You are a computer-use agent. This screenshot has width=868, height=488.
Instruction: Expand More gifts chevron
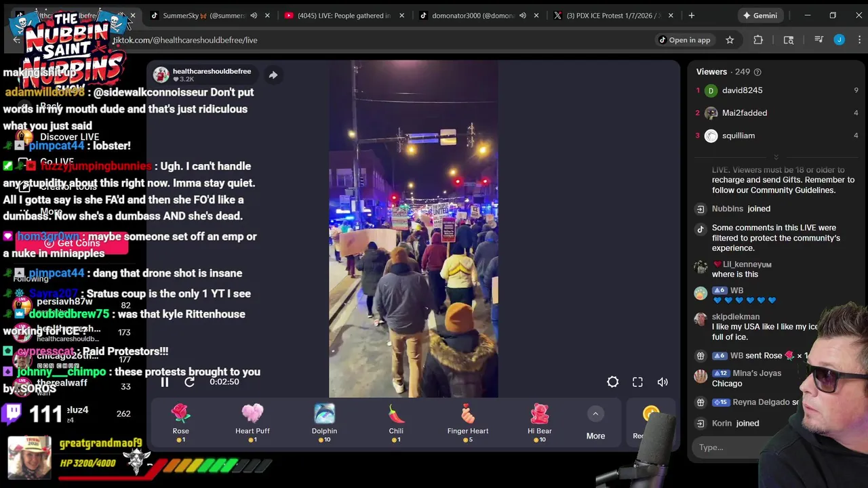click(595, 413)
